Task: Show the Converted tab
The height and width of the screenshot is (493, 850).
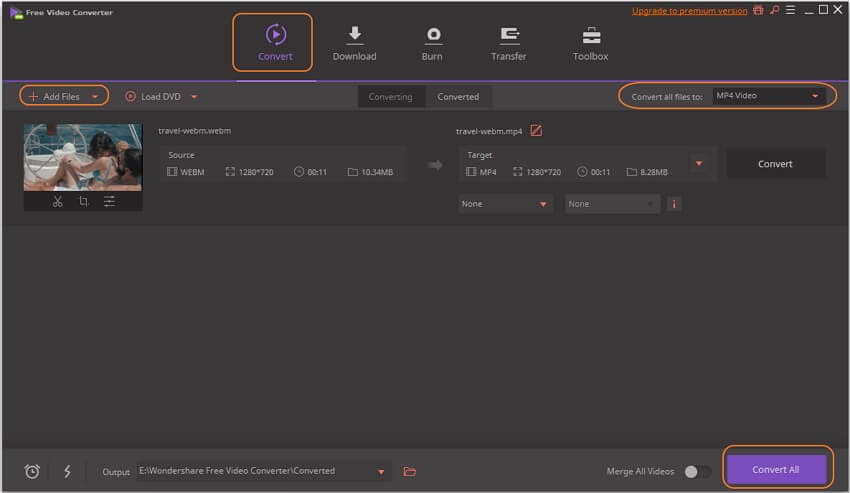Action: coord(458,97)
